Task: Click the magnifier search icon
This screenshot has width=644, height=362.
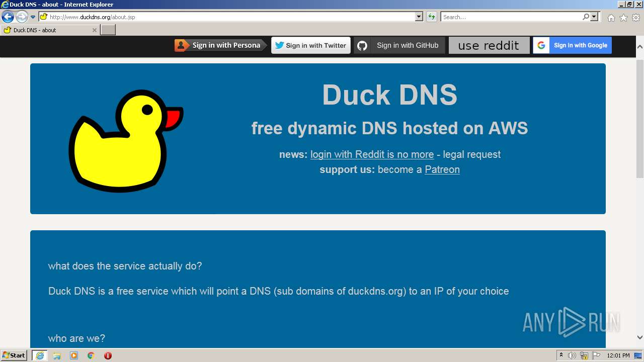Action: pyautogui.click(x=586, y=17)
